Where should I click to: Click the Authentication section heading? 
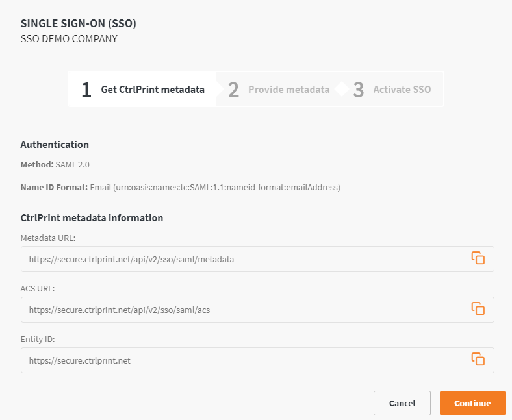[x=55, y=145]
